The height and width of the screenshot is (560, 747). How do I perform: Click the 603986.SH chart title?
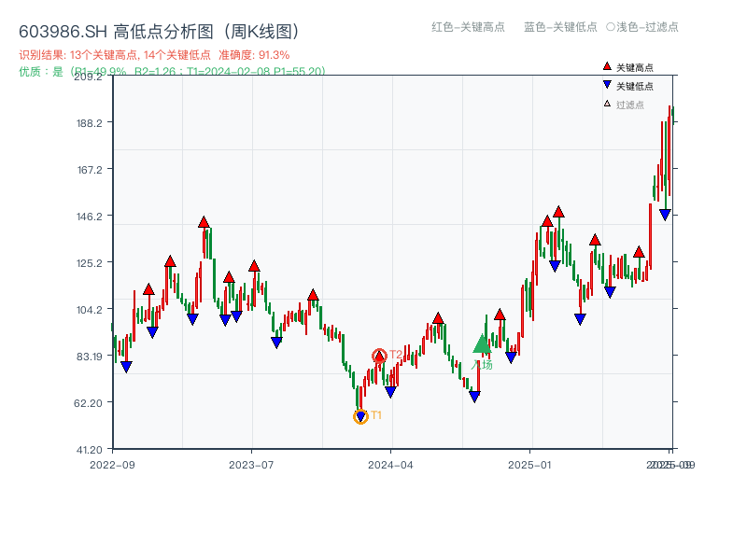pos(159,29)
